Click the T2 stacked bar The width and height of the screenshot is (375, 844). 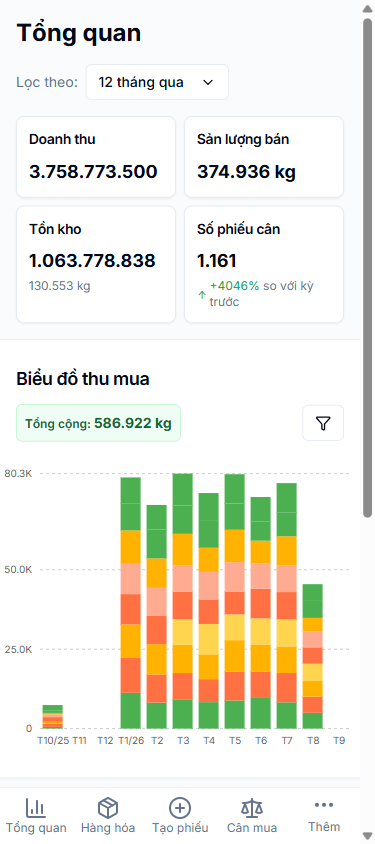157,617
